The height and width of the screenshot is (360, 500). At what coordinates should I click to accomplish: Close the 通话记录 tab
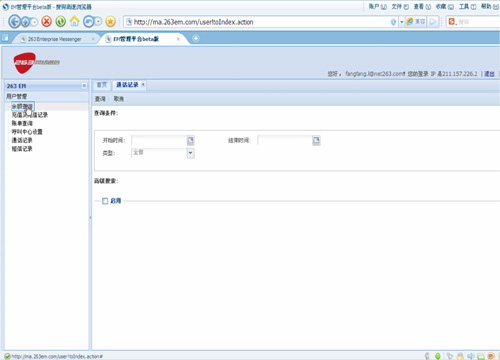[x=143, y=85]
